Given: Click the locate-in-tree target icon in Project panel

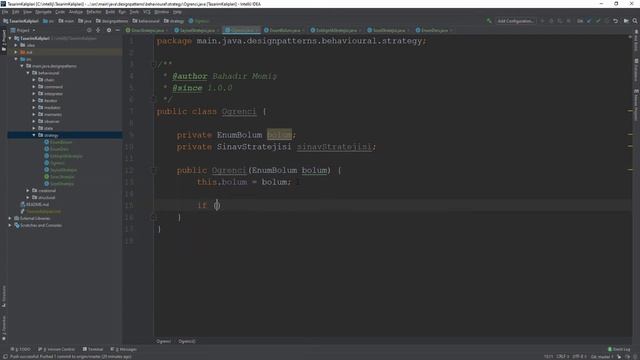Looking at the screenshot, I should (89, 30).
